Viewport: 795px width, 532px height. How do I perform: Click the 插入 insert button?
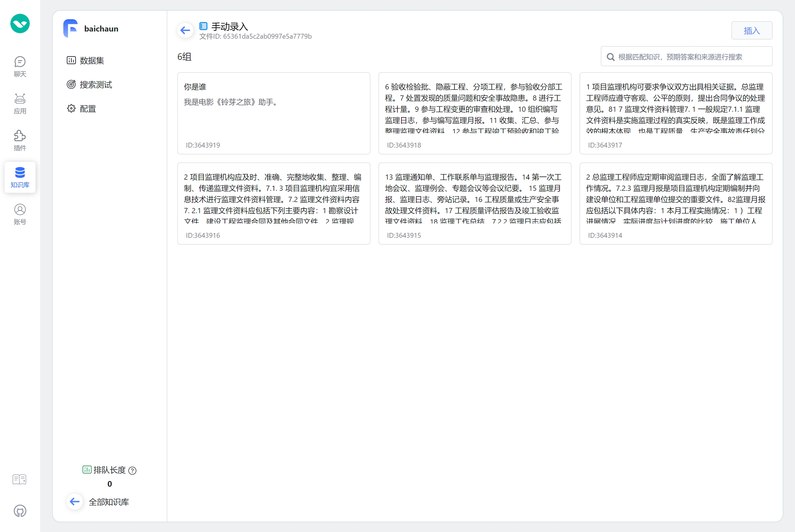coord(751,31)
